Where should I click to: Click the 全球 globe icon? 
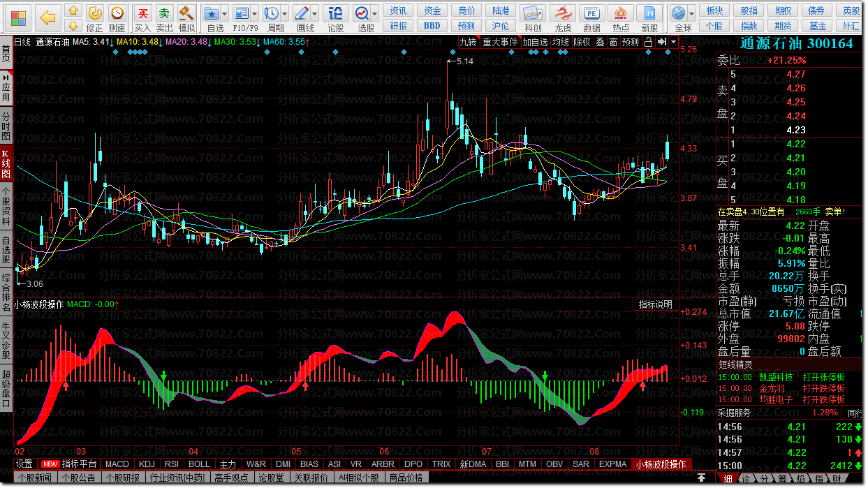[x=678, y=13]
